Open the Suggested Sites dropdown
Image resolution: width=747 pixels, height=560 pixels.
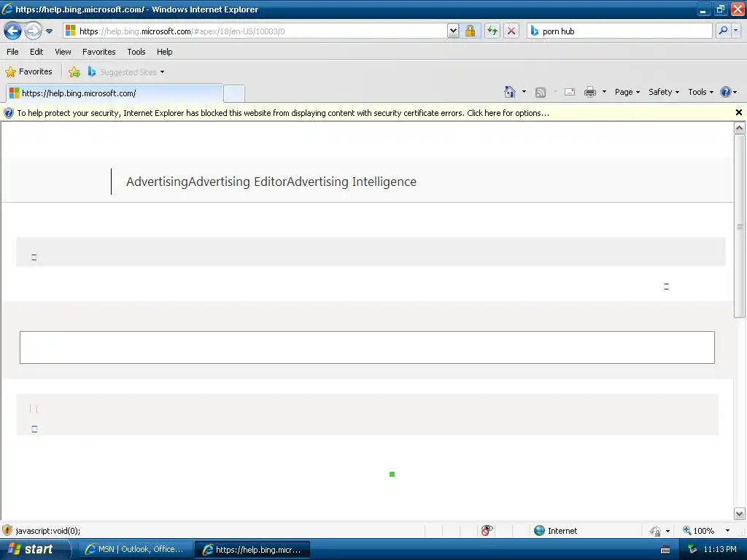(x=127, y=72)
